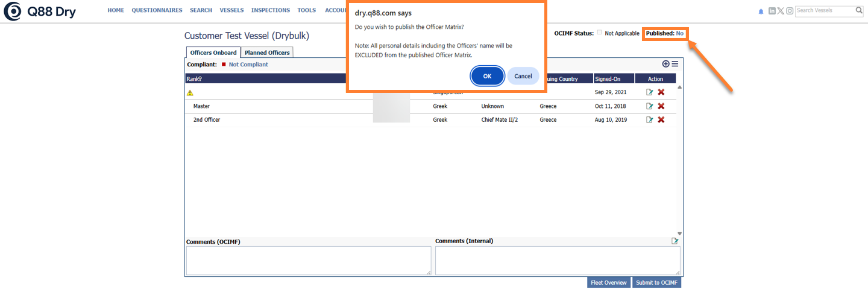Screen dimensions: 868x295
Task: Click the Submit to OCIMF button
Action: click(656, 282)
